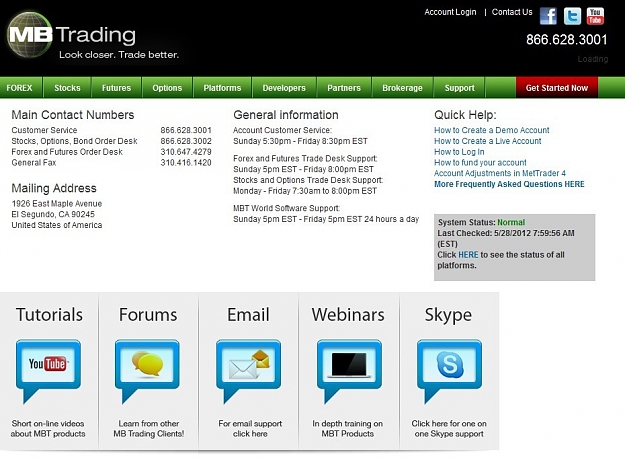Screen dimensions: 625x460
Task: Click Customer Service number 866.628.3001 in contact list
Action: coord(186,130)
